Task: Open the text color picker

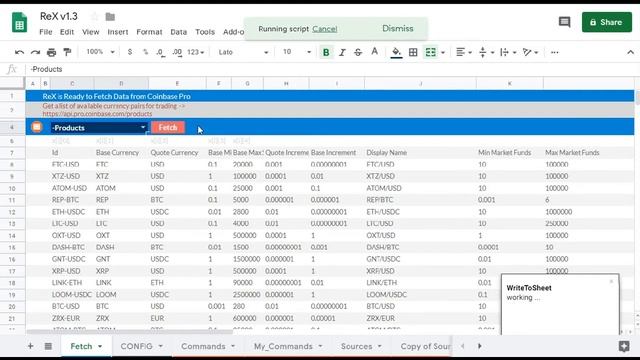Action: click(374, 52)
